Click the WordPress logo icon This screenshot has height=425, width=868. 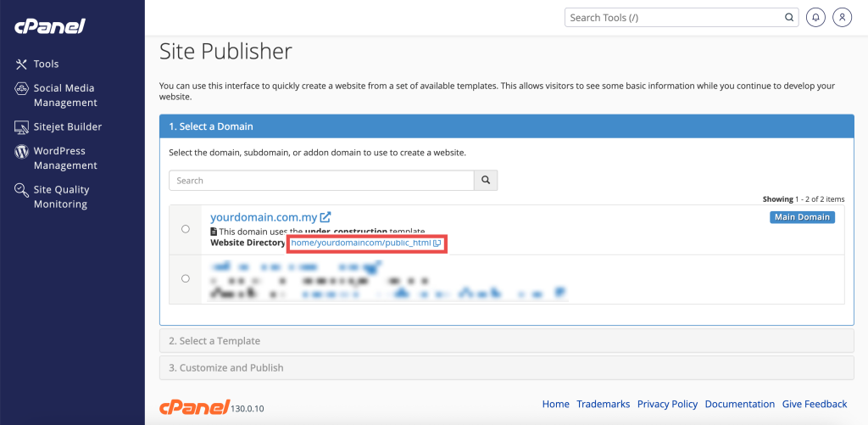pyautogui.click(x=21, y=151)
